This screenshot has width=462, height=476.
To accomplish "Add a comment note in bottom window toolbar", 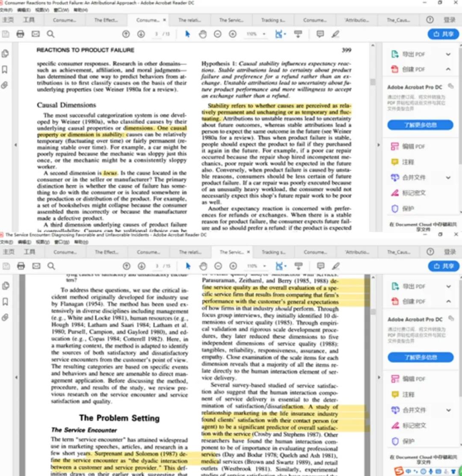I will [x=320, y=266].
